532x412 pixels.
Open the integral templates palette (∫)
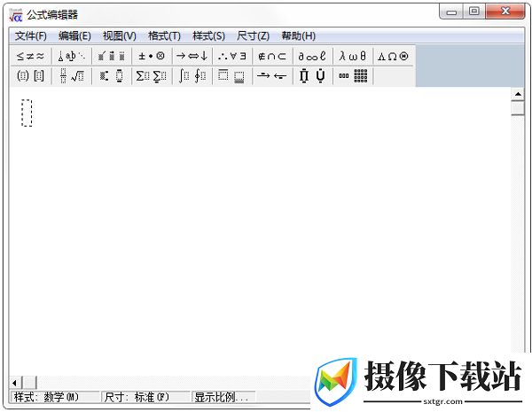[192, 76]
